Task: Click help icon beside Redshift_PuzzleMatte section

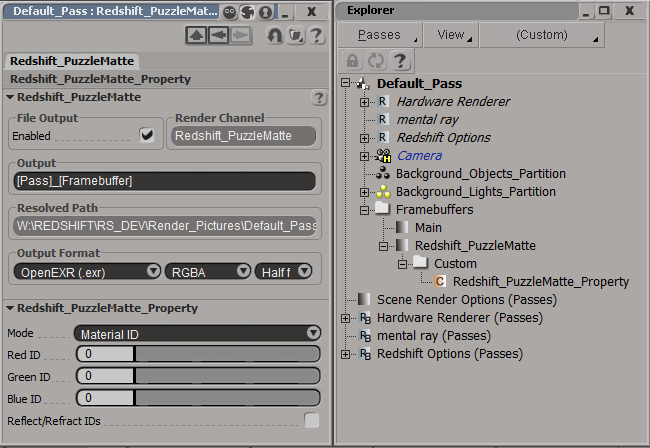Action: click(x=319, y=98)
